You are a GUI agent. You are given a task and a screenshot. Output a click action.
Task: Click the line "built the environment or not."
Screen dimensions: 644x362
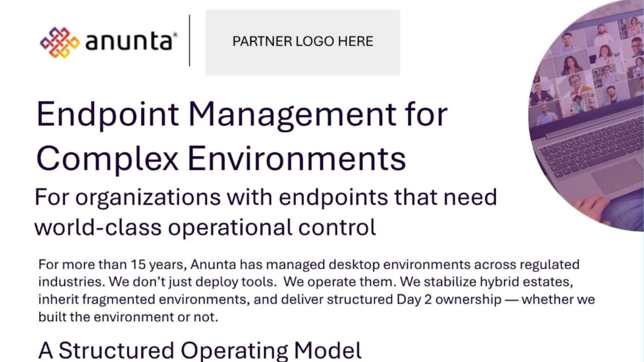coord(128,317)
